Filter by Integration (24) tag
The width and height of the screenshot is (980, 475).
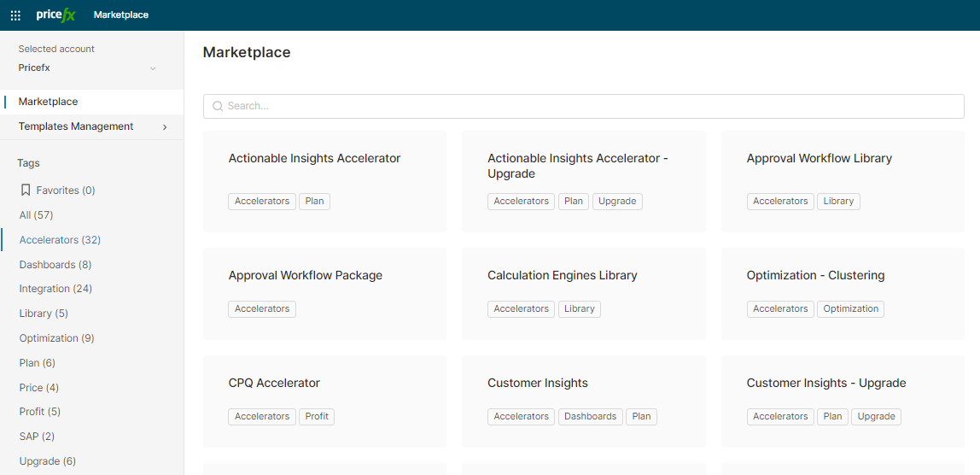click(x=55, y=289)
